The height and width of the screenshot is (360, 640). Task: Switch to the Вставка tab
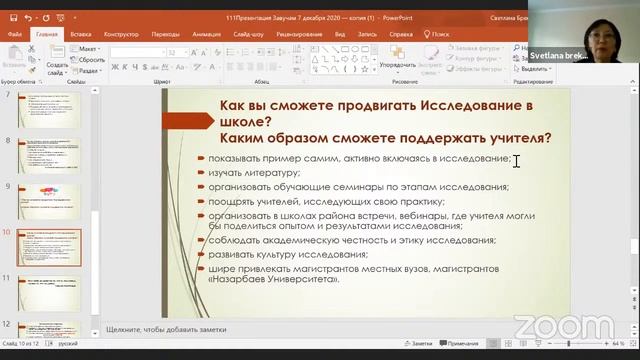coord(81,34)
